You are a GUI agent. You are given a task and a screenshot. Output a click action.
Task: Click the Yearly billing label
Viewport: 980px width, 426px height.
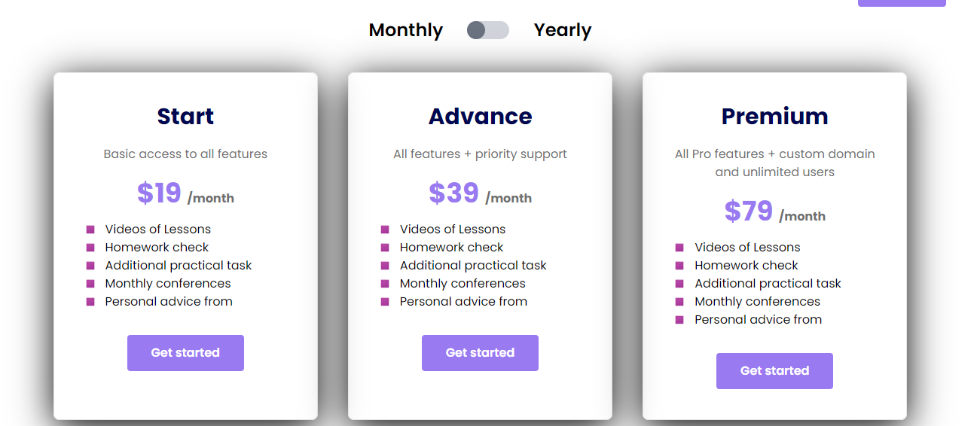pos(562,30)
